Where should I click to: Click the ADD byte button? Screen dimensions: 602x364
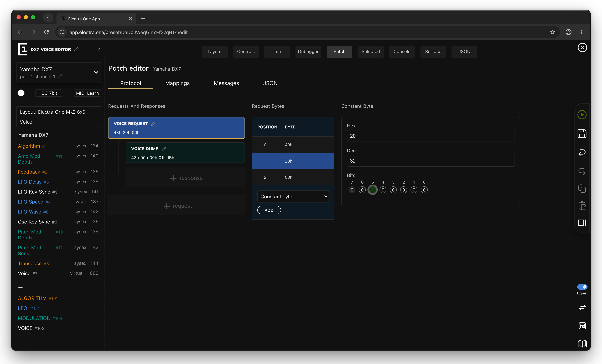pos(269,210)
